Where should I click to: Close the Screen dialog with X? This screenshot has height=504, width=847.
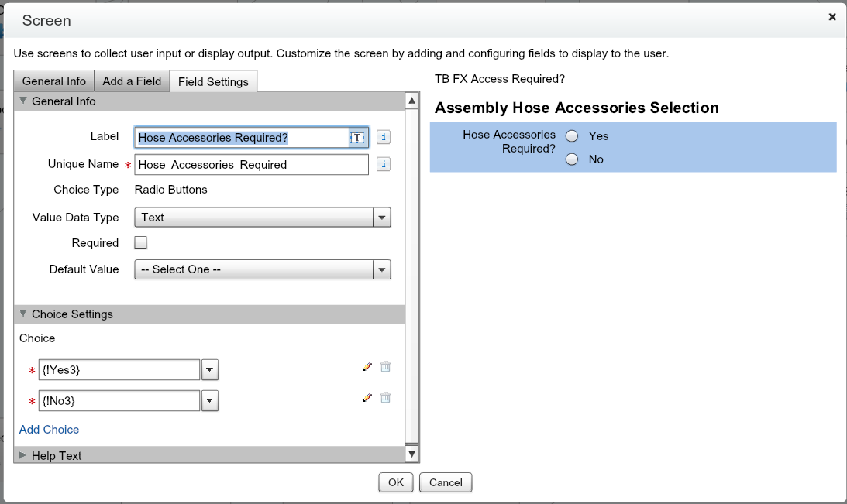(832, 16)
